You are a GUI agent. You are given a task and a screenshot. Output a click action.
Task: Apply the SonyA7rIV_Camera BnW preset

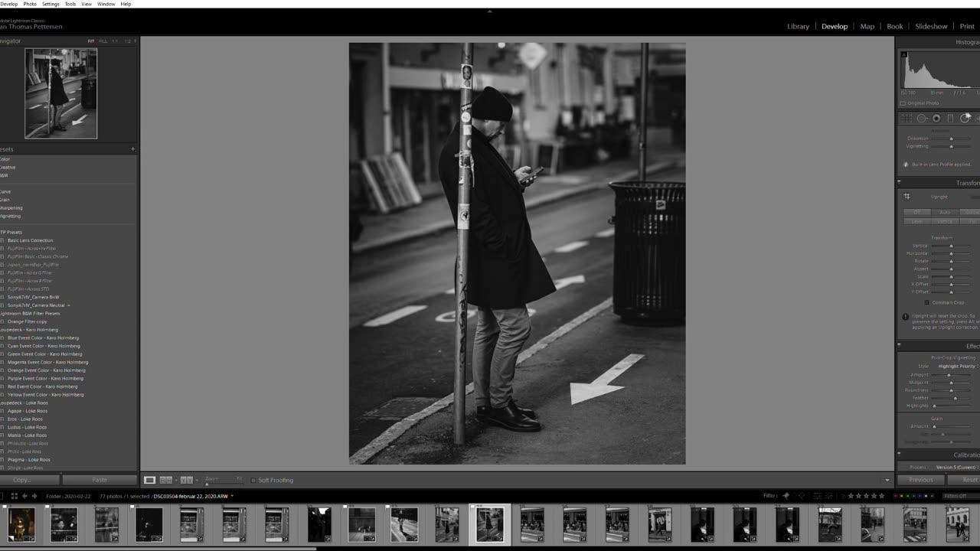(x=33, y=297)
